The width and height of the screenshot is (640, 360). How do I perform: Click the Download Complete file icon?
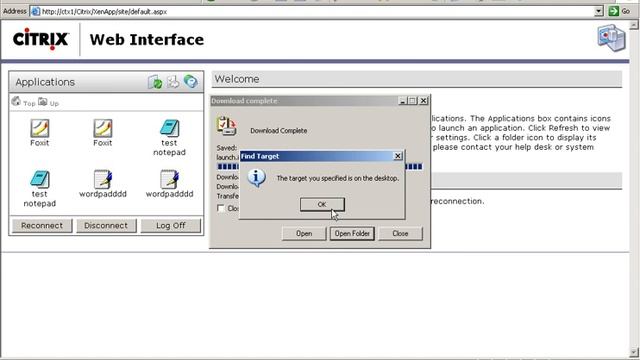point(227,126)
